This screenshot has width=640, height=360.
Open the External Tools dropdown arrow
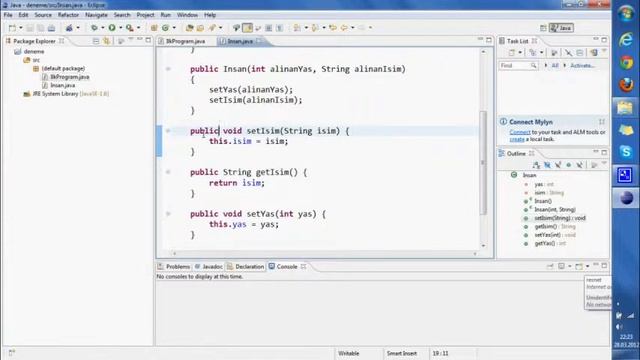[138, 28]
